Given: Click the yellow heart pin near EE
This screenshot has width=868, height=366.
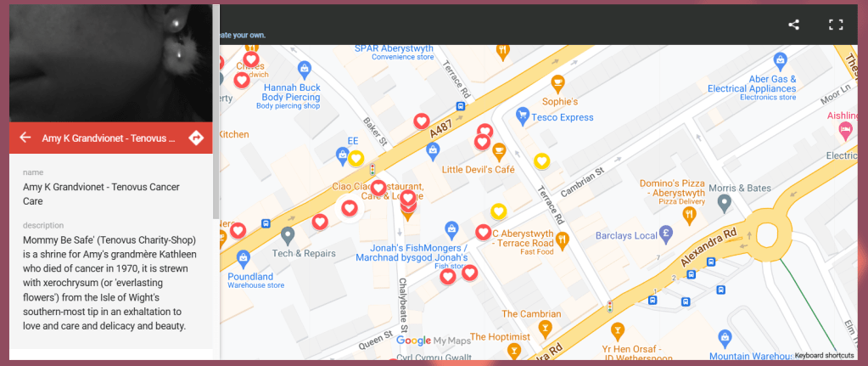Looking at the screenshot, I should tap(356, 158).
